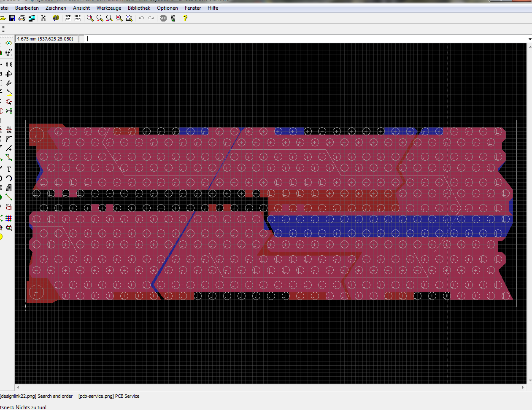Run a ULP user language program
Image resolution: width=532 pixels, height=410 pixels.
(78, 18)
